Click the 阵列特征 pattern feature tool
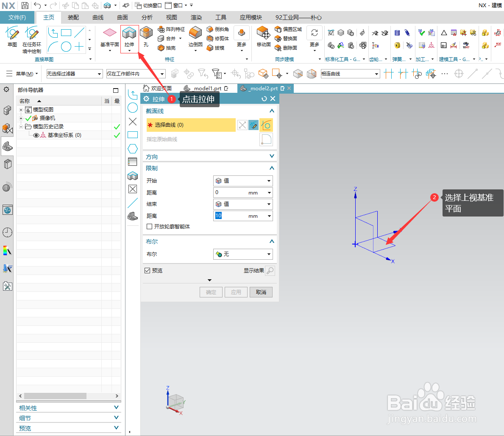Screen dimensions: 504x436 [x=171, y=29]
